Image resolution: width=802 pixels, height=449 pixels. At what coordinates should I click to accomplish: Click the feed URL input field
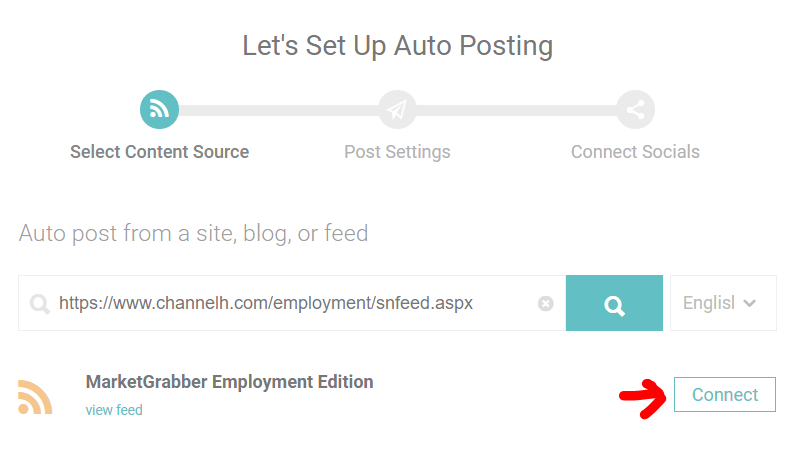[292, 303]
